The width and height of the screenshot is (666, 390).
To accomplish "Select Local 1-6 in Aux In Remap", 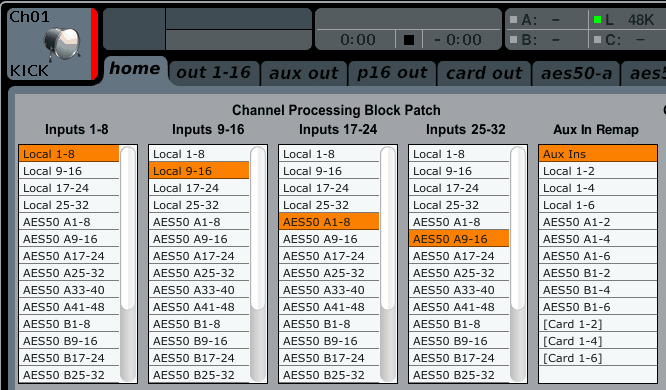I will pos(598,205).
